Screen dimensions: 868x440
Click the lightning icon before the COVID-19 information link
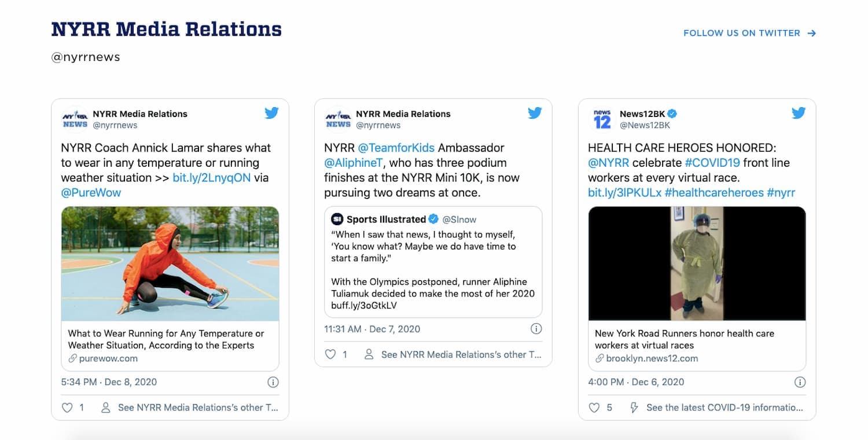635,407
